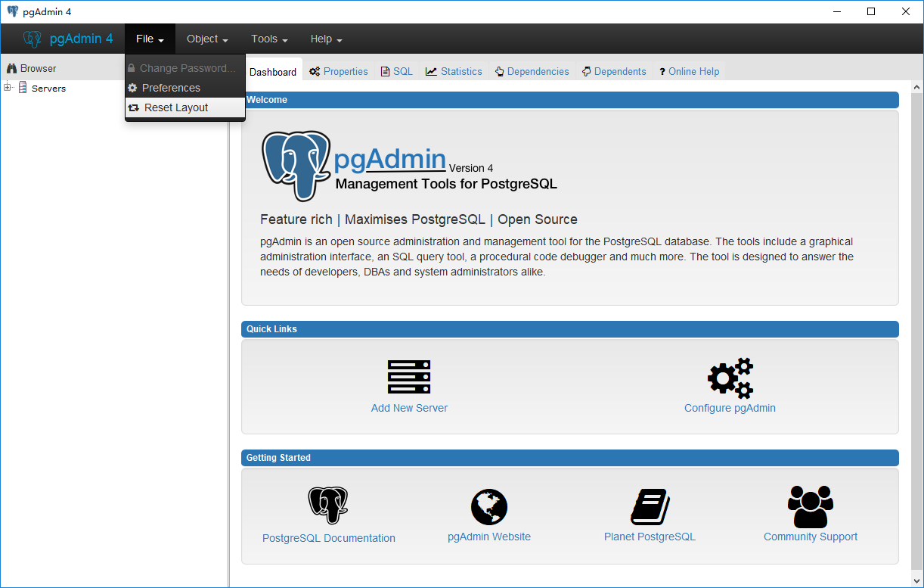Select the Servers item in the browser tree

click(48, 89)
